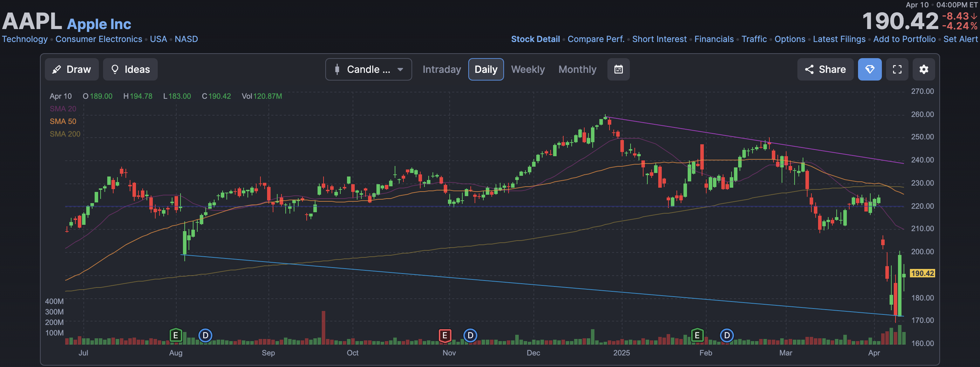Click the February earnings E marker
This screenshot has height=367, width=980.
697,335
